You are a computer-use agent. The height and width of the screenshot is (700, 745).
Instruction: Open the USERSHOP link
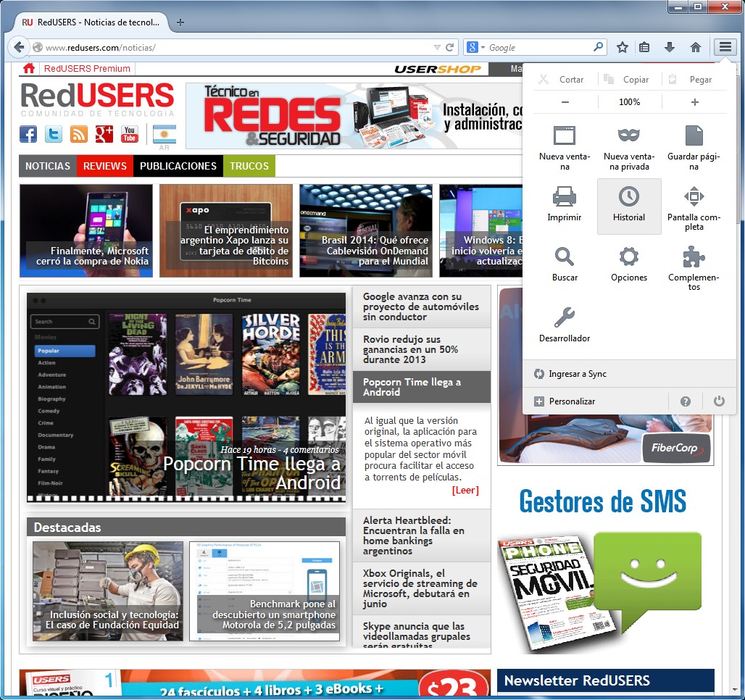pos(438,70)
